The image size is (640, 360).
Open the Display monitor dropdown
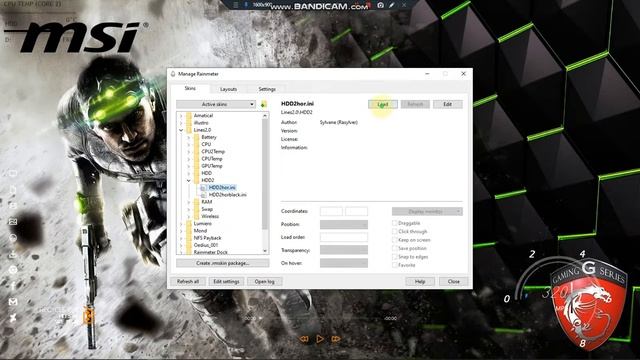point(427,211)
